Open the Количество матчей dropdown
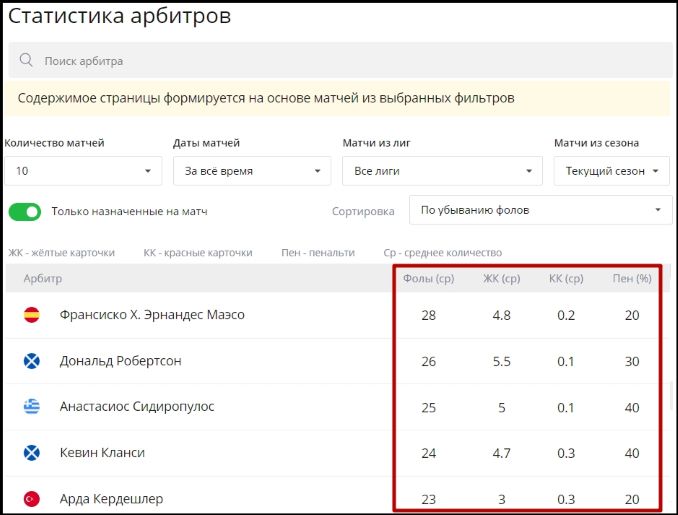The height and width of the screenshot is (515, 678). tap(82, 171)
